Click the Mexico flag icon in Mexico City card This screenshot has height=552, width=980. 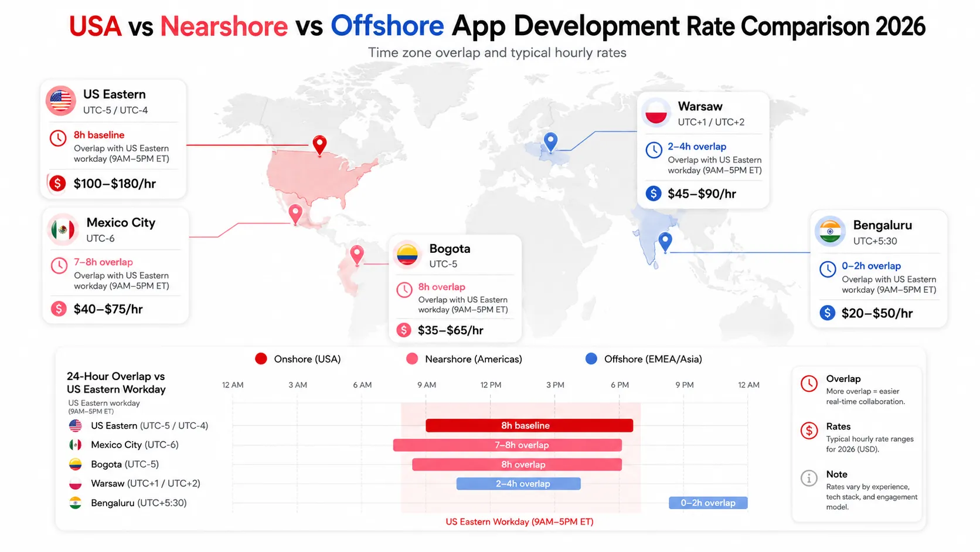[63, 229]
